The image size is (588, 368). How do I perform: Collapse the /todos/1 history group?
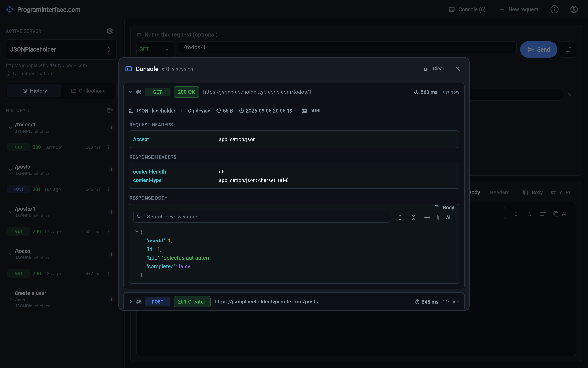point(10,128)
